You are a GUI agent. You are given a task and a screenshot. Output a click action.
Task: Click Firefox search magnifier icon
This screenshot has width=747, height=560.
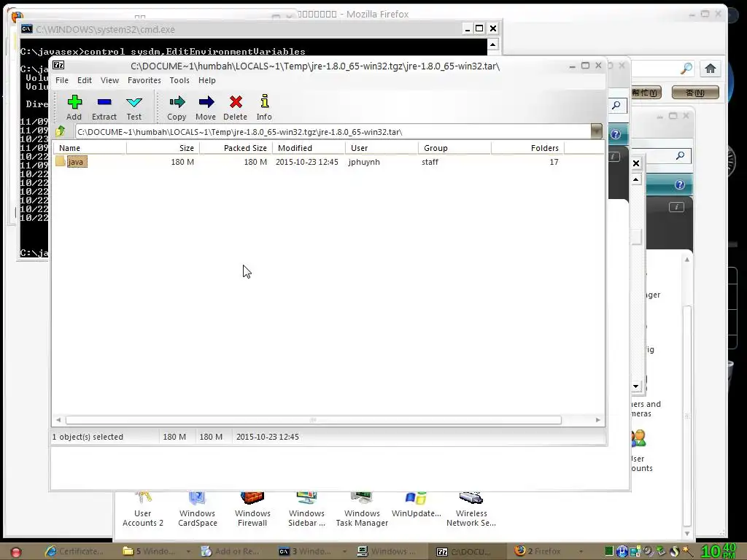(686, 69)
